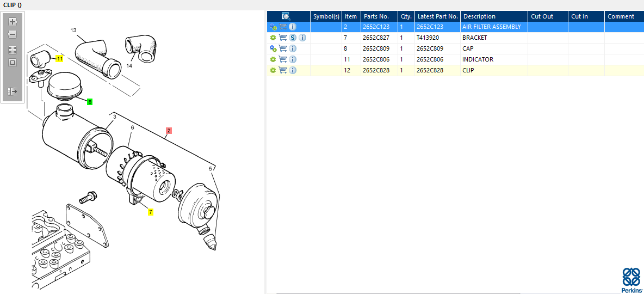Click the Latest Part No. column header
The width and height of the screenshot is (644, 294).
point(437,16)
